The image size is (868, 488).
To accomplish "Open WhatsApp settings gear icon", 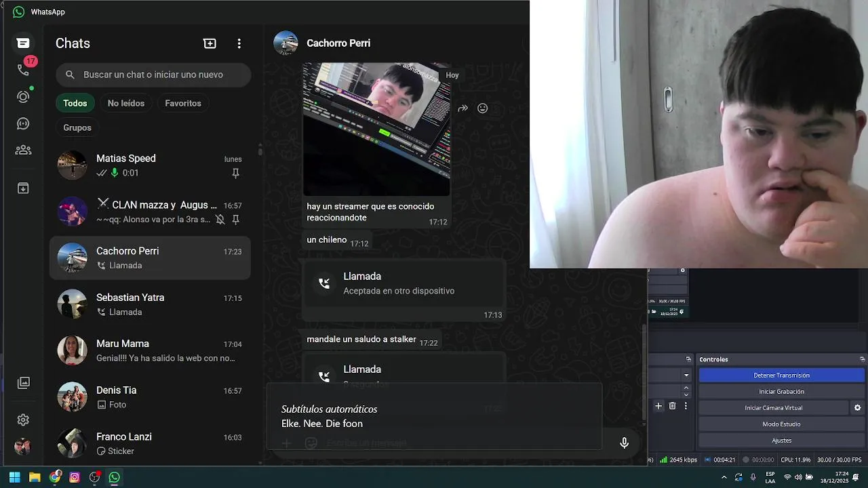I will 23,420.
